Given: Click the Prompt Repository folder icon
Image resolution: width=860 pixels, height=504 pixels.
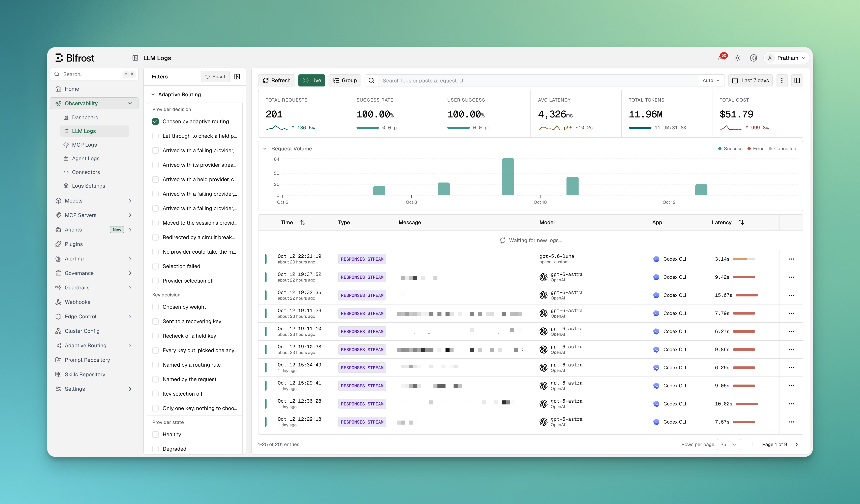Looking at the screenshot, I should click(58, 360).
